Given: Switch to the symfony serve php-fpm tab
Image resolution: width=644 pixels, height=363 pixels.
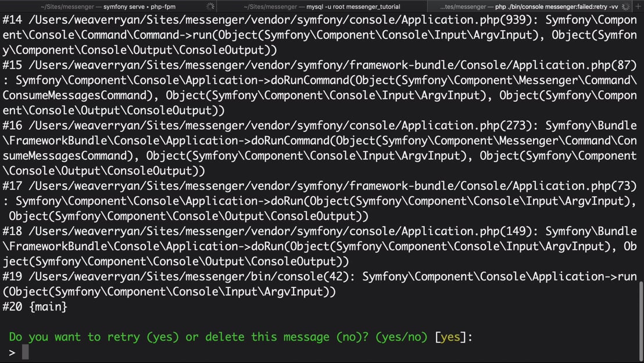Looking at the screenshot, I should (108, 6).
